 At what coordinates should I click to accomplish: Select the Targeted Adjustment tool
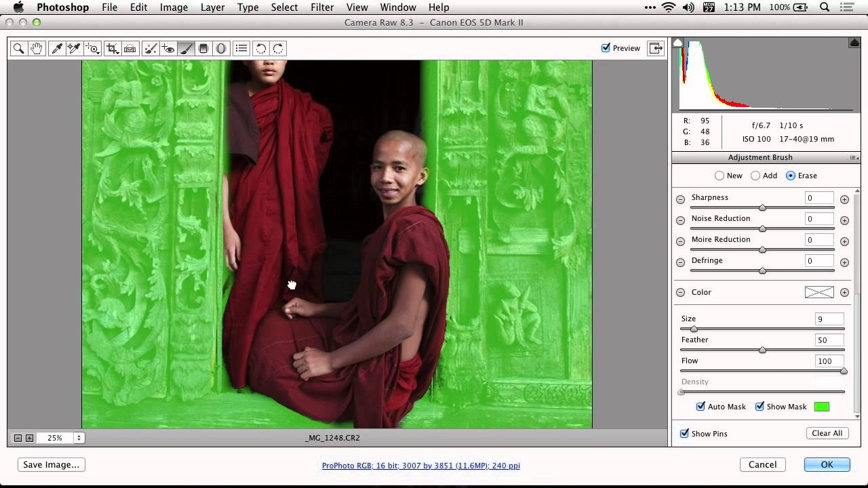(92, 48)
